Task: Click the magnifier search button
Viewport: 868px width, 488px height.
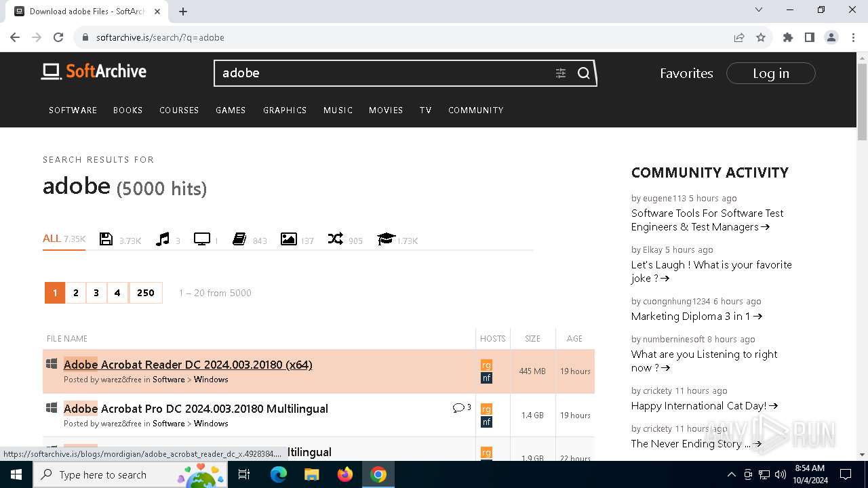Action: pyautogui.click(x=583, y=73)
